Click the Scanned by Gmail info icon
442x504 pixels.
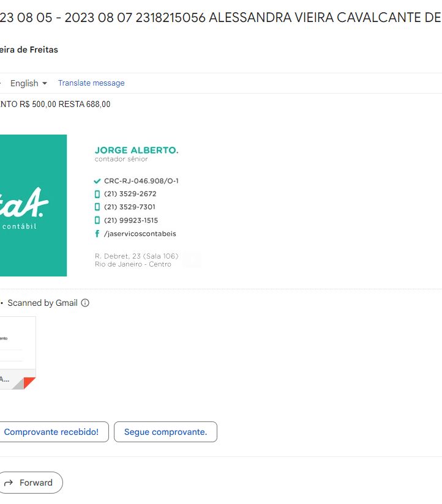(x=85, y=303)
